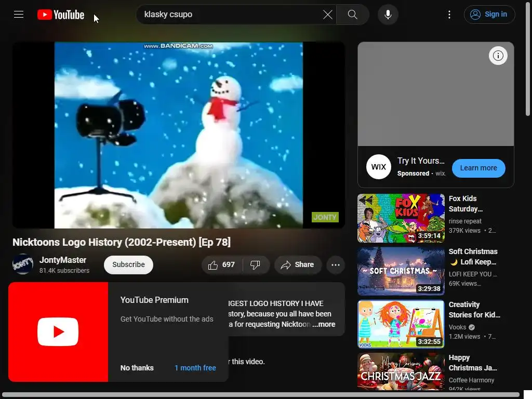
Task: Visit Coffee Harmony channel
Action: point(471,380)
